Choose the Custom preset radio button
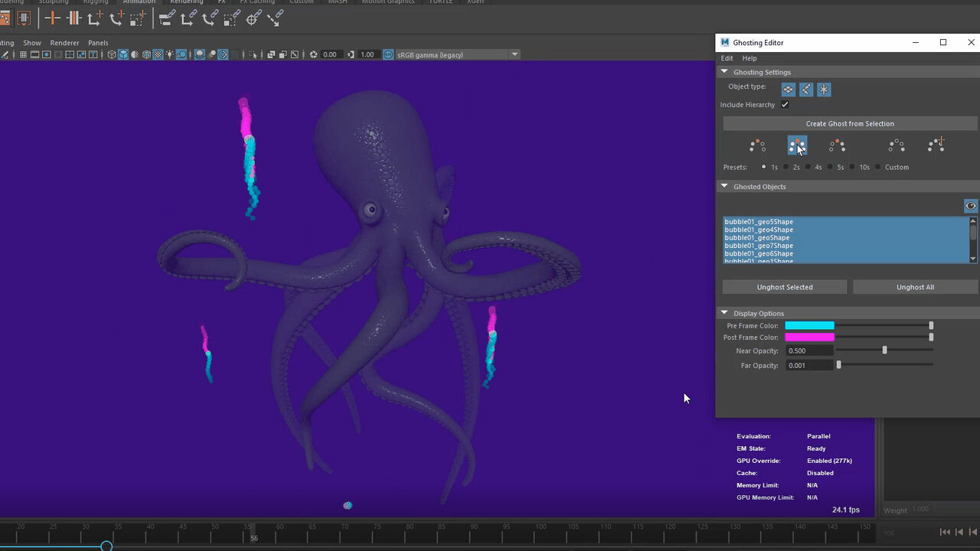This screenshot has width=980, height=551. pos(878,167)
